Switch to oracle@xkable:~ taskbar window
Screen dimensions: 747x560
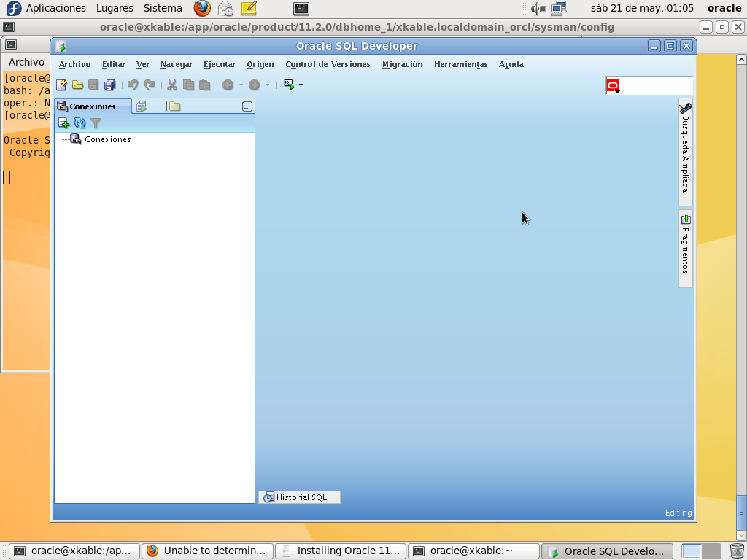pyautogui.click(x=473, y=551)
